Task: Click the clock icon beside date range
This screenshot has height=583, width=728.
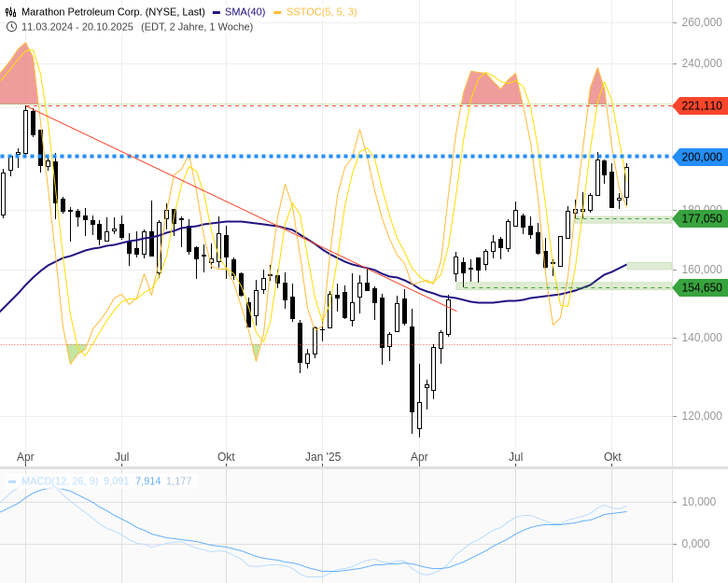Action: 11,26
